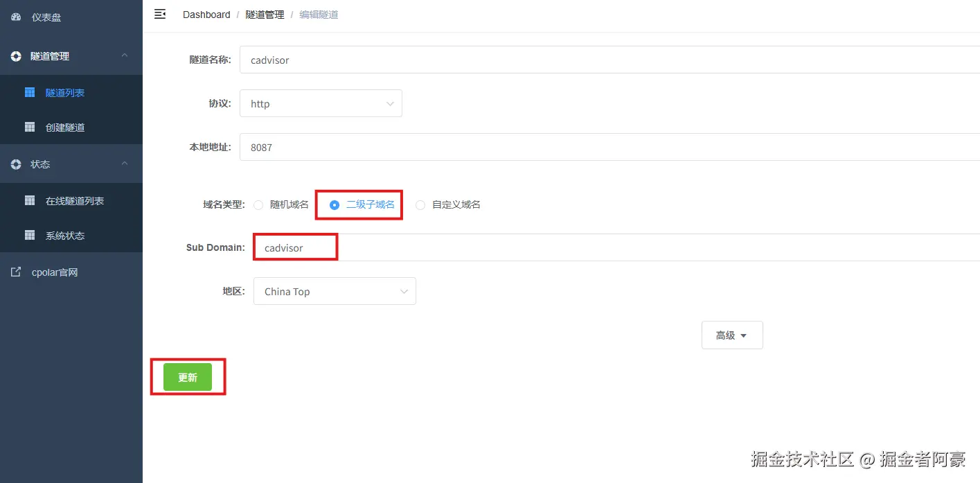Collapse the 隧道管理 menu chevron

coord(125,55)
